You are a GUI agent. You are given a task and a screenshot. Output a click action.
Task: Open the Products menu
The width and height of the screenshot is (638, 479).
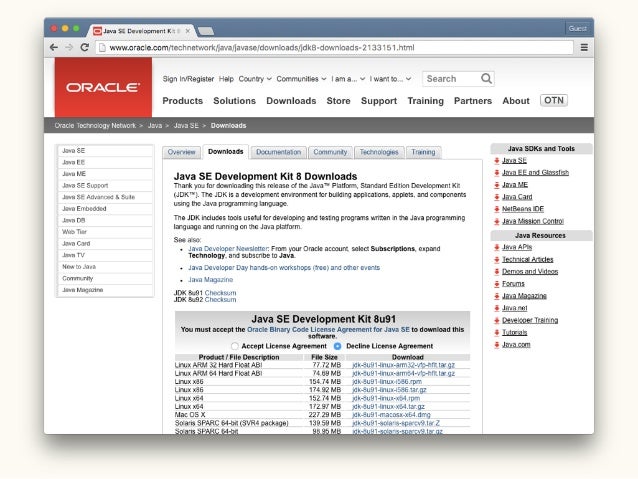tap(183, 101)
